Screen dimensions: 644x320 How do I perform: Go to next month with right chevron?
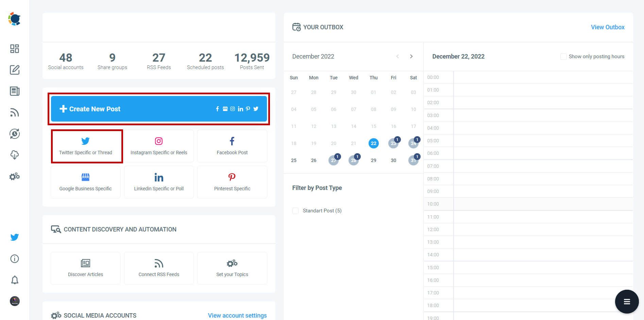411,56
